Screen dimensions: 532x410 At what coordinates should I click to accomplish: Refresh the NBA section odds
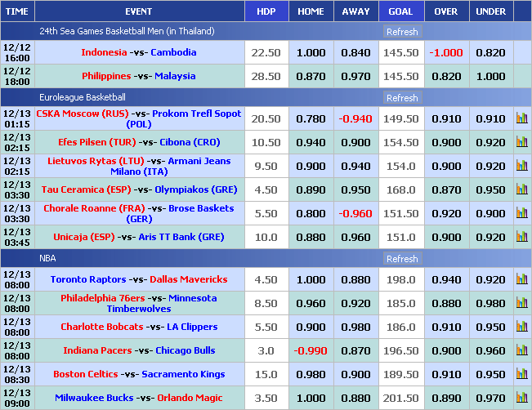click(x=401, y=259)
